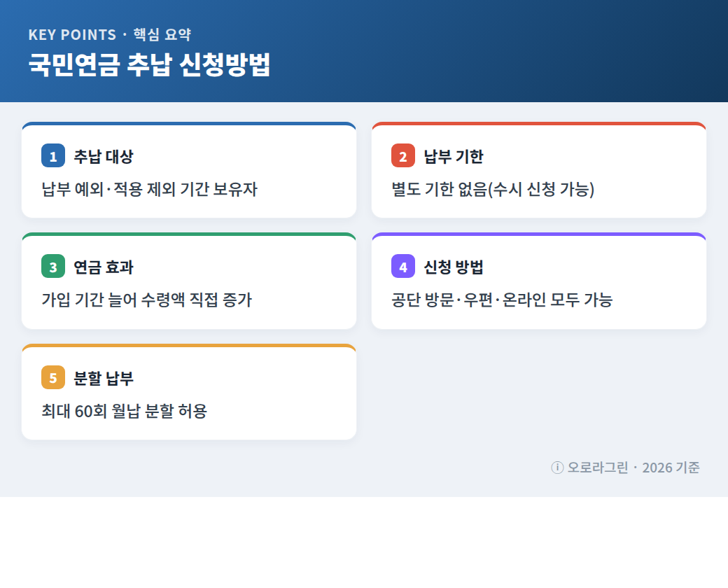
Task: Click the blue number 1 badge
Action: 53,155
